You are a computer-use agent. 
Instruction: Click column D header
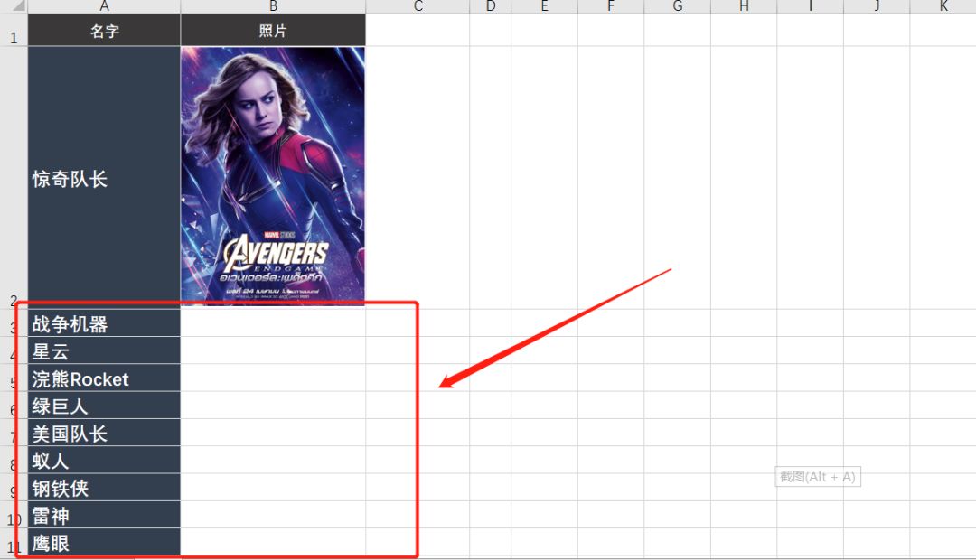coord(491,6)
